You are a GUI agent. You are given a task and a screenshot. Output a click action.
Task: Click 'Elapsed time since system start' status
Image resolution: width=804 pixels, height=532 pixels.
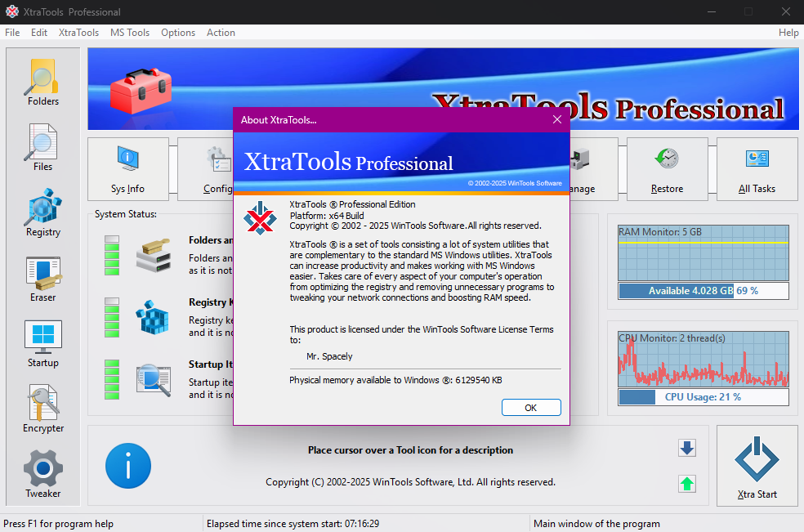(x=293, y=524)
